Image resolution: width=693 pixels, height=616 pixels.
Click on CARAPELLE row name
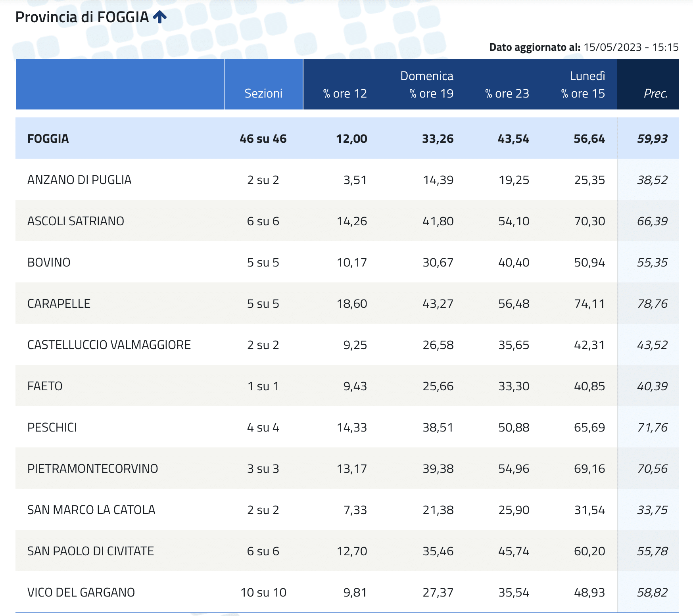[x=59, y=303]
